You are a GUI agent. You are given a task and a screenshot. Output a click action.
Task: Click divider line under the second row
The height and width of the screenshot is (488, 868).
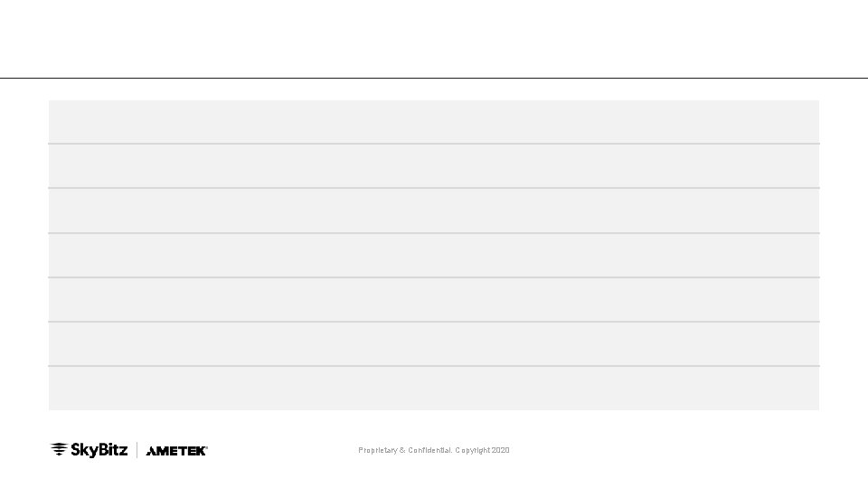[434, 188]
